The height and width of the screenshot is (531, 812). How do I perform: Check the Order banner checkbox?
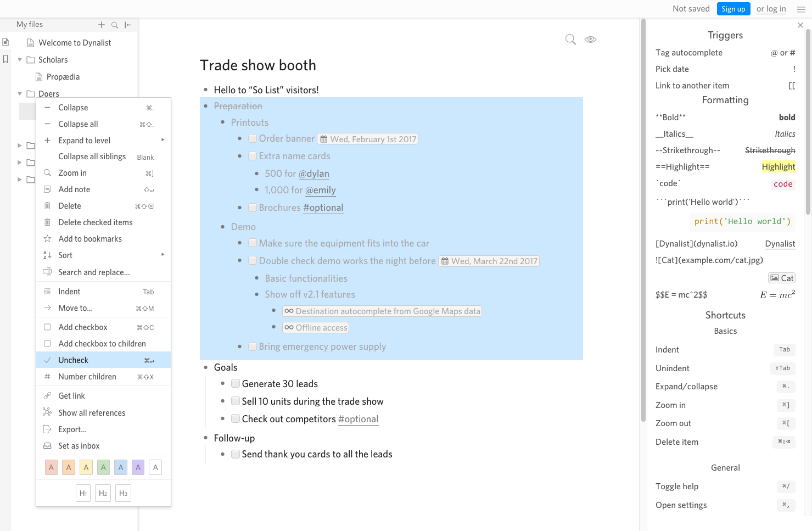click(x=253, y=139)
